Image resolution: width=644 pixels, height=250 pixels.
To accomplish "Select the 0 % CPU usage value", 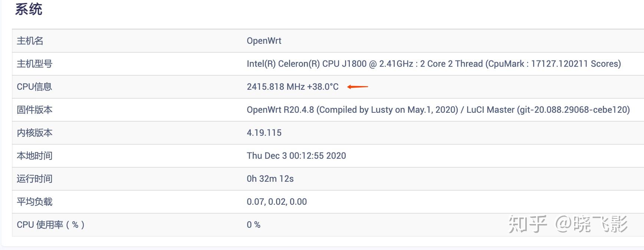I will tap(253, 225).
